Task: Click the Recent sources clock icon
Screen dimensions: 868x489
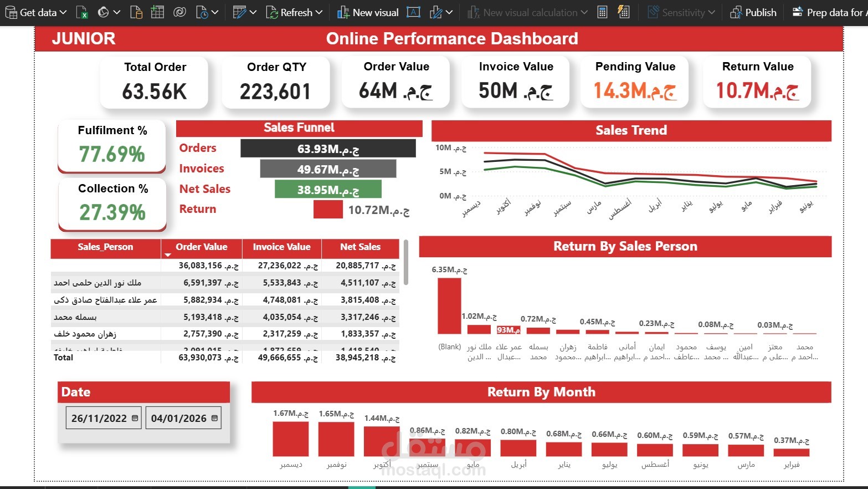Action: 202,12
